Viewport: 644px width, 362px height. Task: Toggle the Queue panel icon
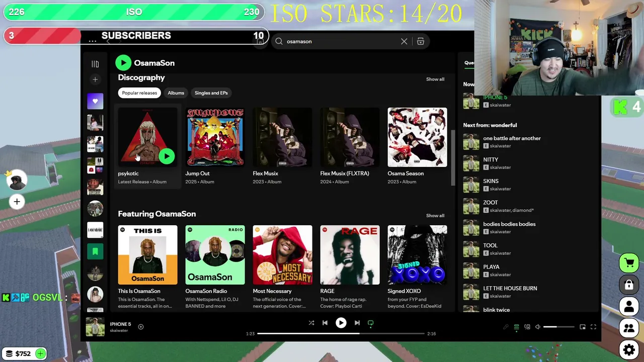click(516, 327)
